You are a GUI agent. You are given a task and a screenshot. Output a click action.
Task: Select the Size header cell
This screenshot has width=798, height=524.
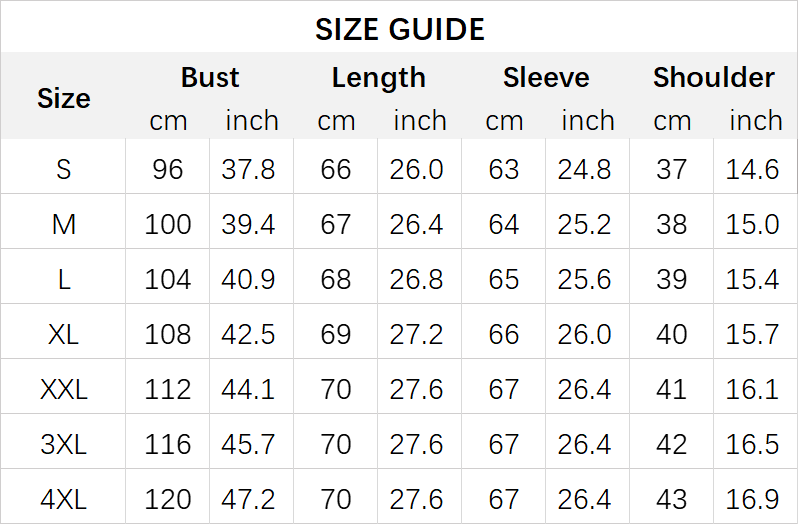click(x=63, y=98)
